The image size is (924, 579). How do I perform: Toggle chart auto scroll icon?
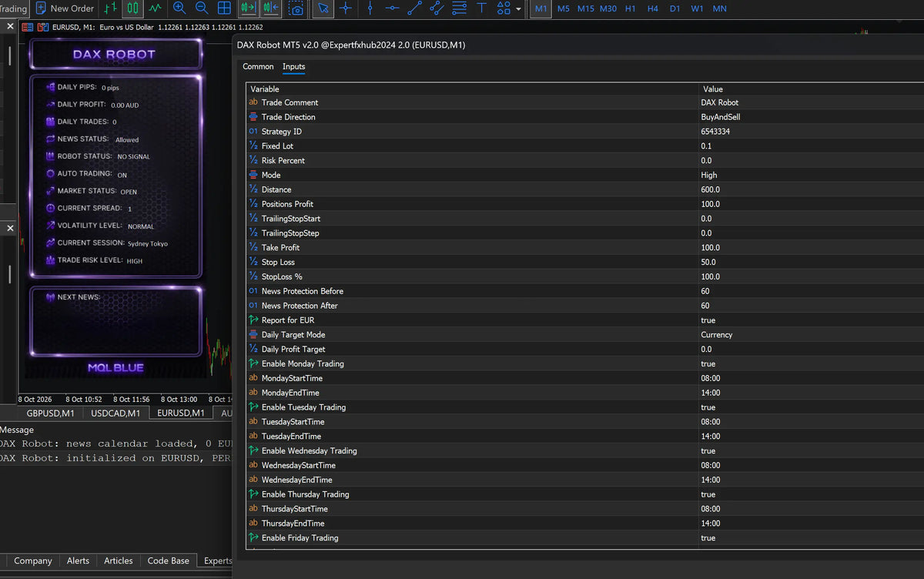tap(248, 8)
